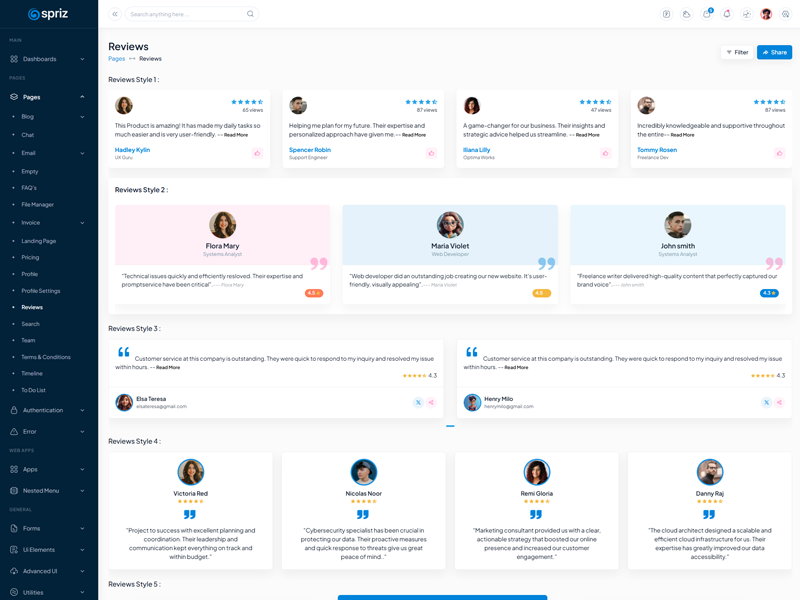Click the Search anything here input field
This screenshot has height=600, width=800.
pyautogui.click(x=185, y=14)
